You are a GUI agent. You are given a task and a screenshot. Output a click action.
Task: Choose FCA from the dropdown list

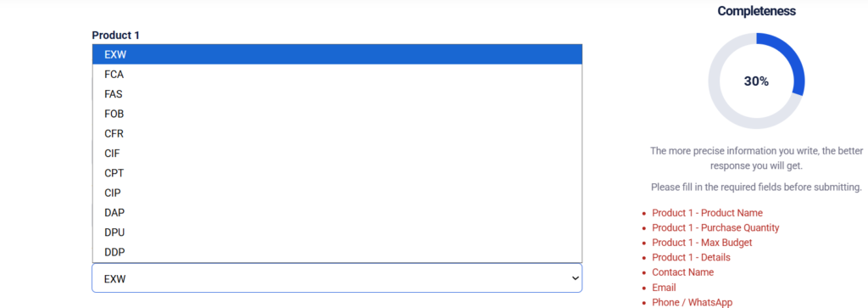tap(337, 74)
